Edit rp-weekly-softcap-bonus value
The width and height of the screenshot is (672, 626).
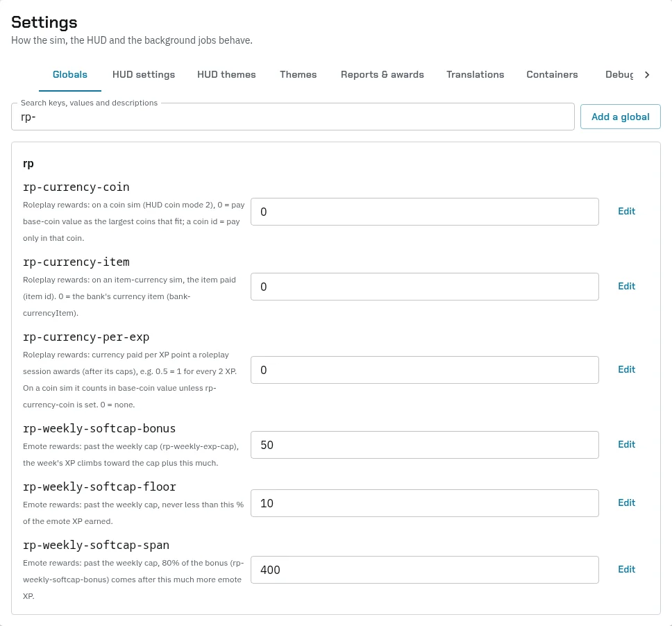pos(626,444)
